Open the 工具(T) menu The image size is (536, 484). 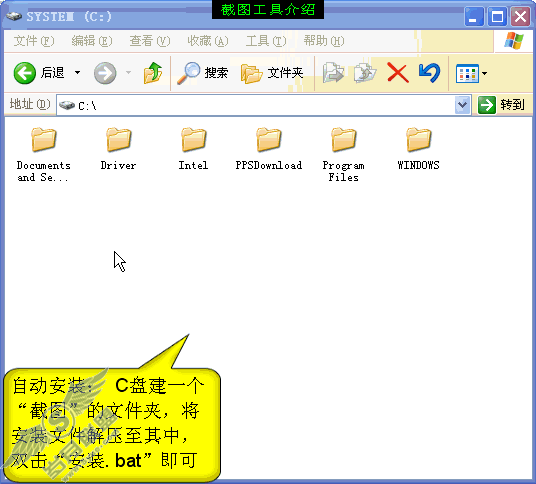266,41
